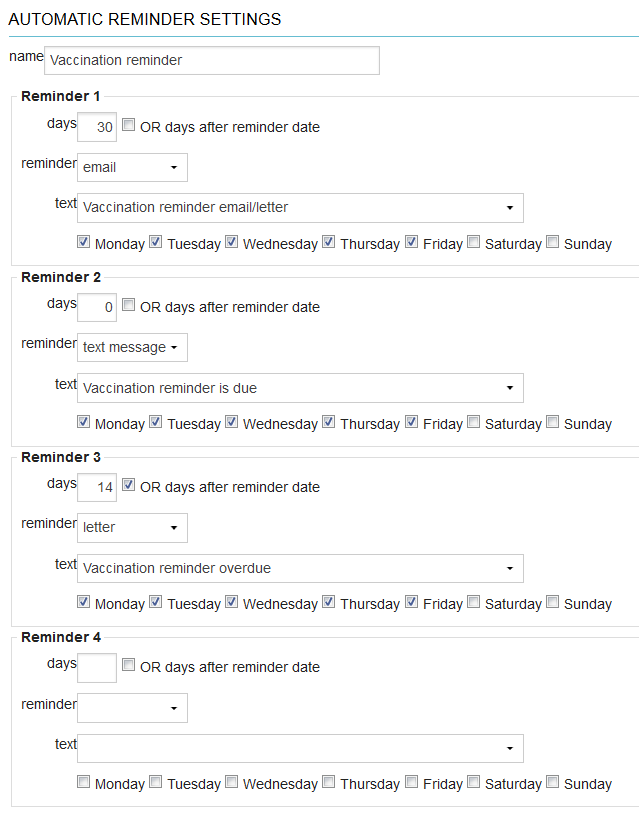The width and height of the screenshot is (639, 813).
Task: Disable the Friday checkbox in Reminder 3
Action: pyautogui.click(x=411, y=601)
